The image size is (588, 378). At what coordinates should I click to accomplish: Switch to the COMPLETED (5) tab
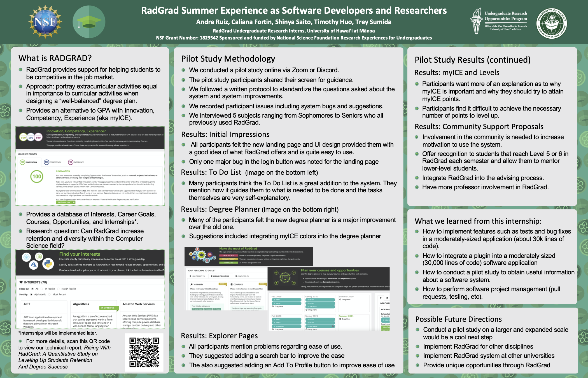point(242,276)
